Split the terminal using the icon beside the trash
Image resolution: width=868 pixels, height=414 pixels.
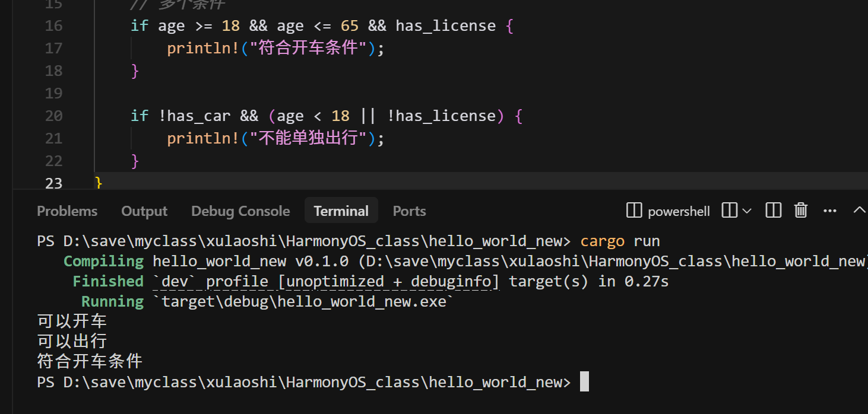773,211
